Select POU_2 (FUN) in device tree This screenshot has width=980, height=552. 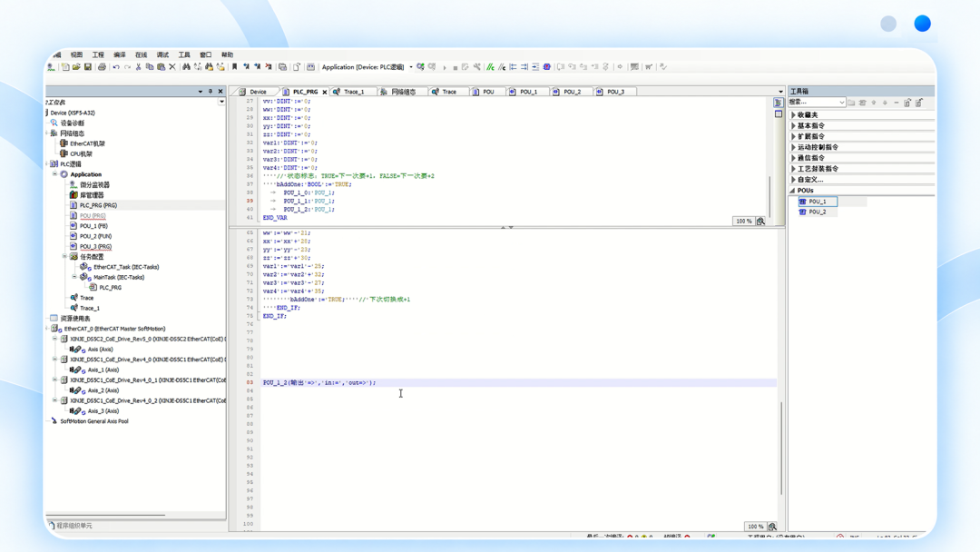point(95,236)
